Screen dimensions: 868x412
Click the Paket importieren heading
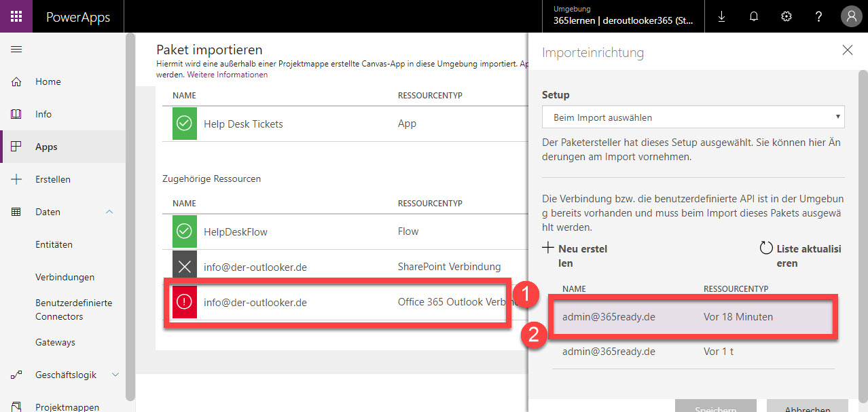[x=209, y=50]
